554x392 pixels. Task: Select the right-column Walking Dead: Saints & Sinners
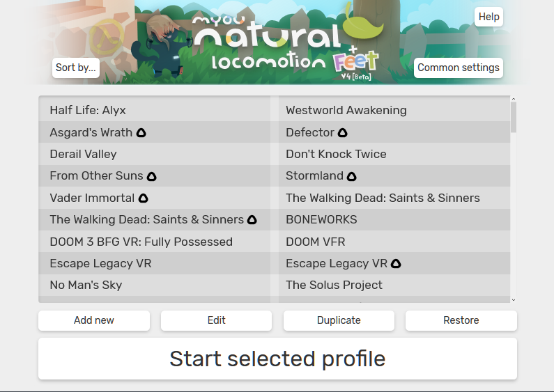[394, 198]
